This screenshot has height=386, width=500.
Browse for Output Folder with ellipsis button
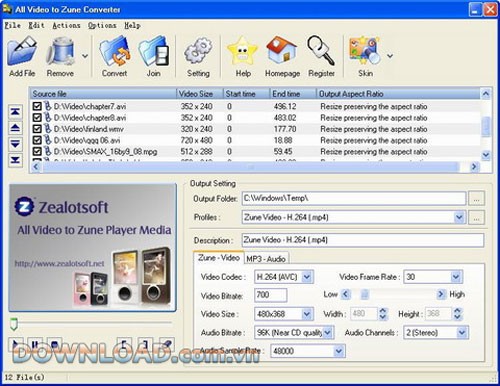point(476,199)
